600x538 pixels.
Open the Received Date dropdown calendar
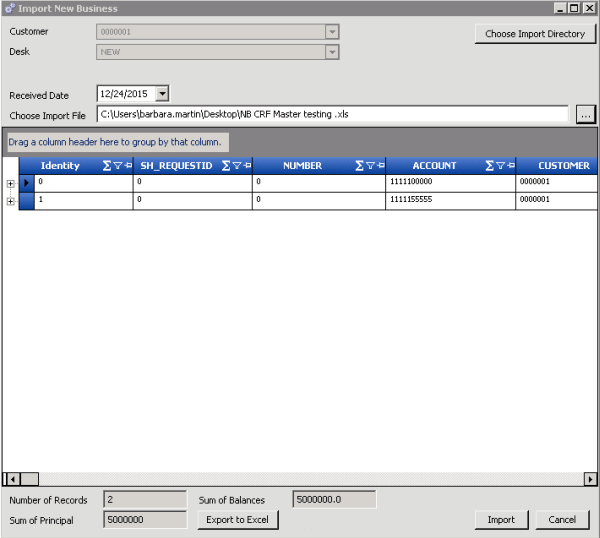162,94
